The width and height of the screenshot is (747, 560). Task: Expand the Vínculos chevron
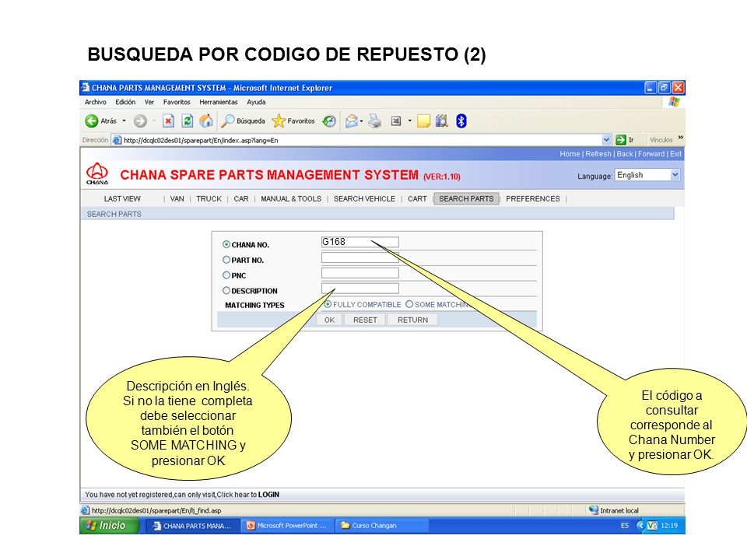pos(680,138)
